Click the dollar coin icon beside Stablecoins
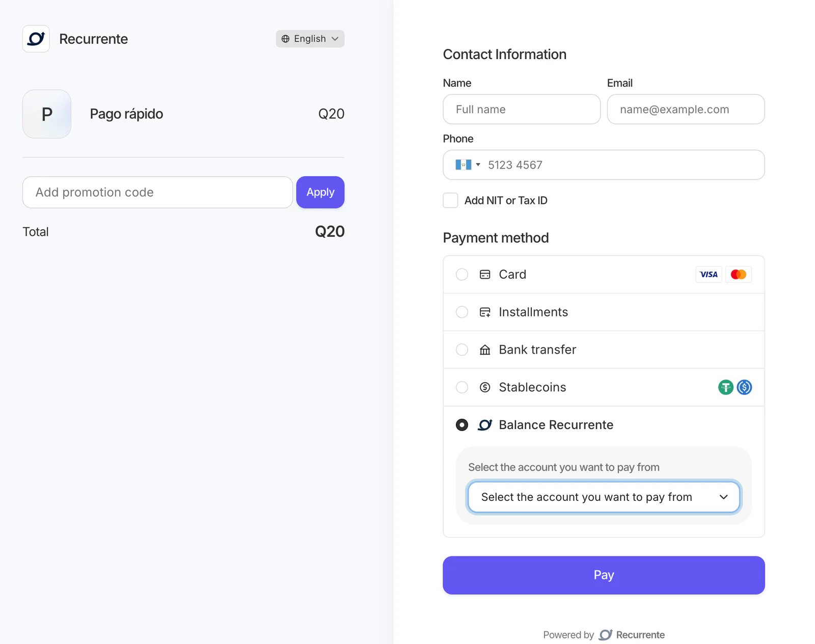Image resolution: width=815 pixels, height=644 pixels. tap(485, 387)
